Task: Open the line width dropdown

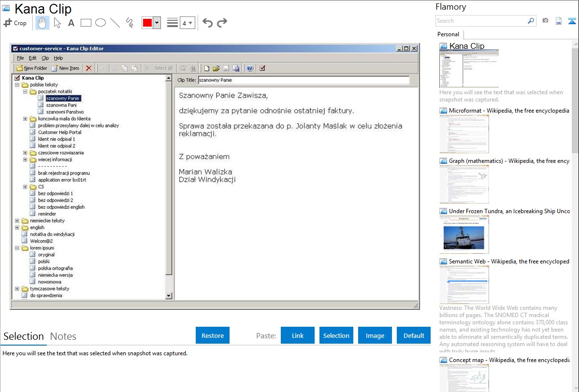Action: [x=187, y=23]
